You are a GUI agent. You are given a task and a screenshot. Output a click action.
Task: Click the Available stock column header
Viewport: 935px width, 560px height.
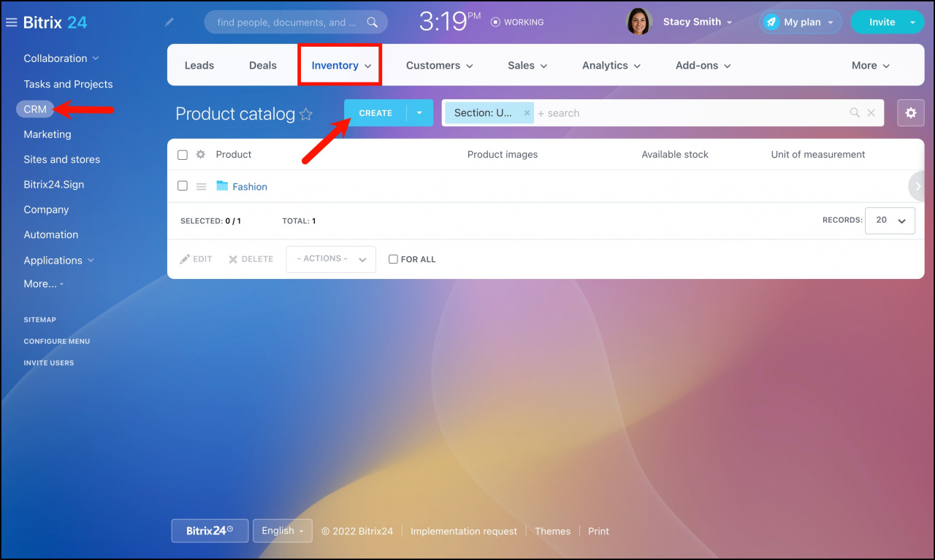pyautogui.click(x=675, y=155)
